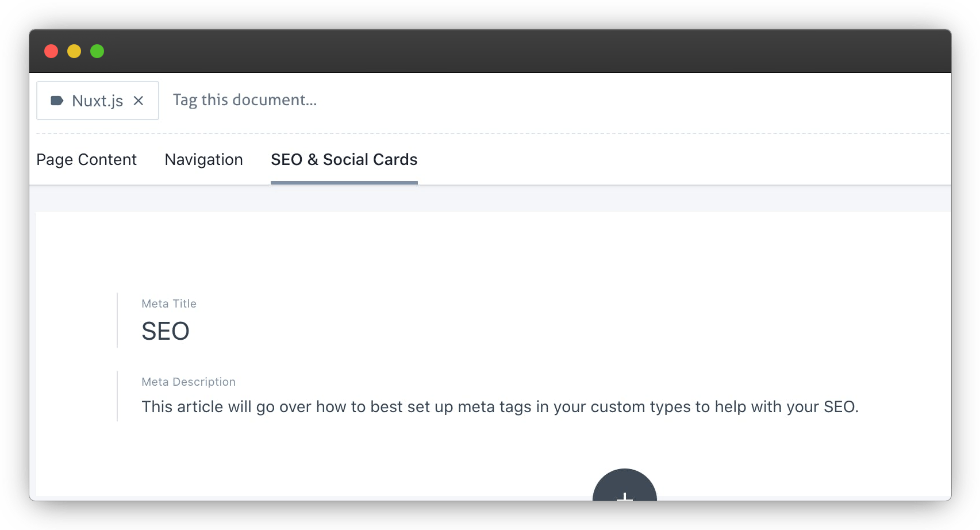Click the round plus button at the bottom
The height and width of the screenshot is (530, 980).
624,487
